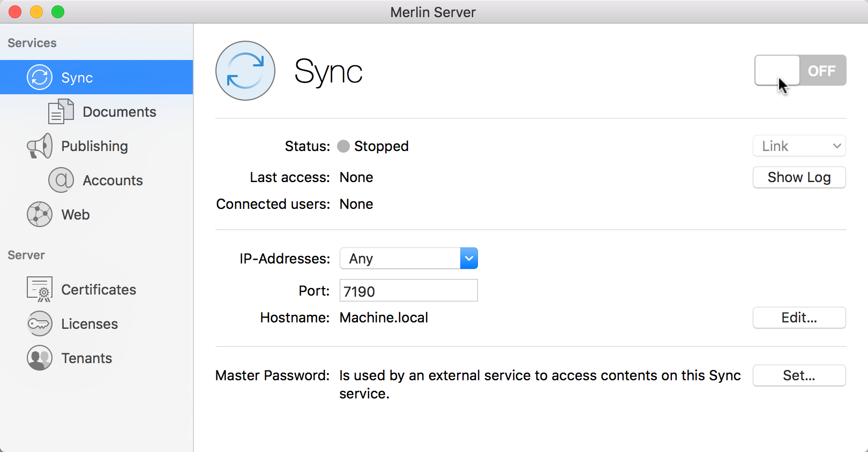Screen dimensions: 868x452
Task: Click the Documents page icon in sidebar
Action: point(61,111)
